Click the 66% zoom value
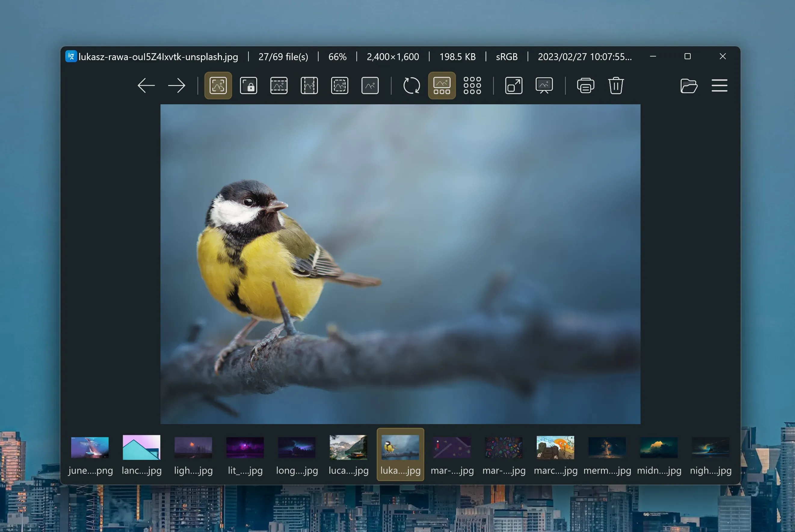The image size is (795, 532). click(x=337, y=57)
